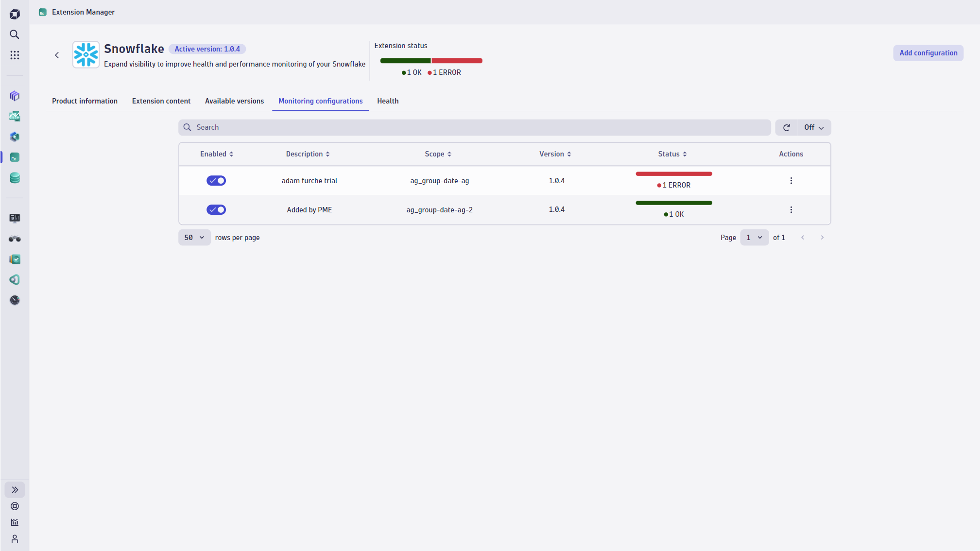Click the help lifebuoy icon at sidebar bottom
This screenshot has width=980, height=551.
[15, 506]
